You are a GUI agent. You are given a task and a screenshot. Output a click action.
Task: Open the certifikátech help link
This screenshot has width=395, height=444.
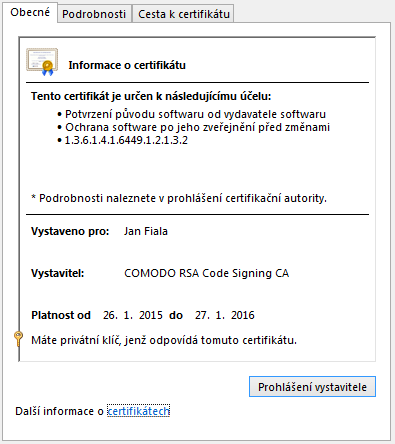(x=138, y=411)
